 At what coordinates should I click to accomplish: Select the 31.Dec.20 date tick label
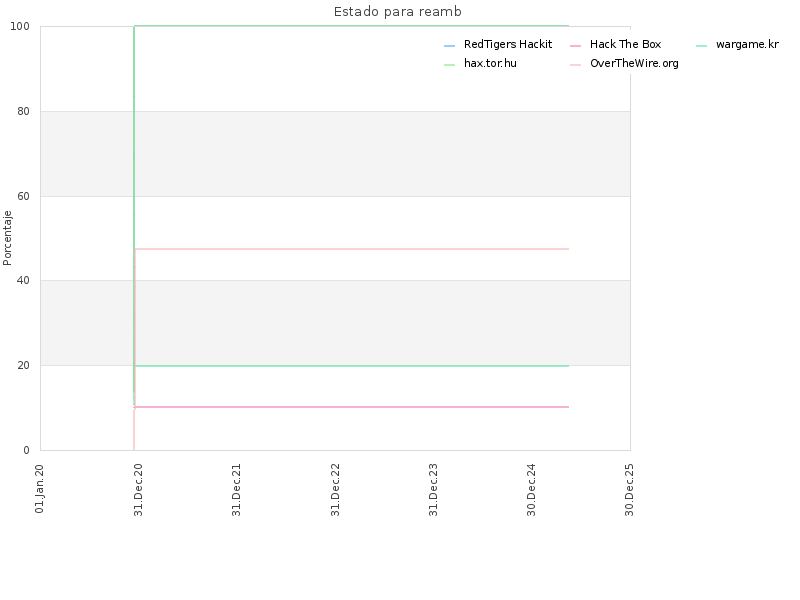click(138, 490)
